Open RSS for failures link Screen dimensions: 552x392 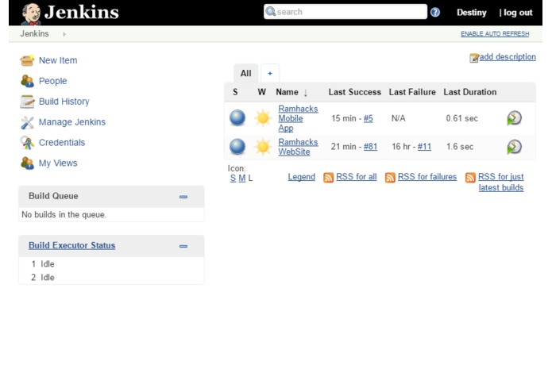pyautogui.click(x=427, y=177)
